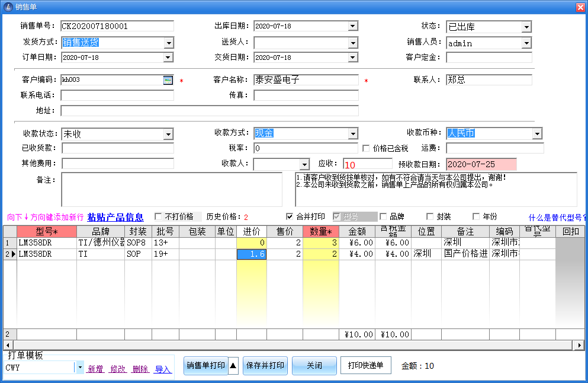This screenshot has height=383, width=588.
Task: Enable the 封装 checkbox
Action: tap(430, 216)
